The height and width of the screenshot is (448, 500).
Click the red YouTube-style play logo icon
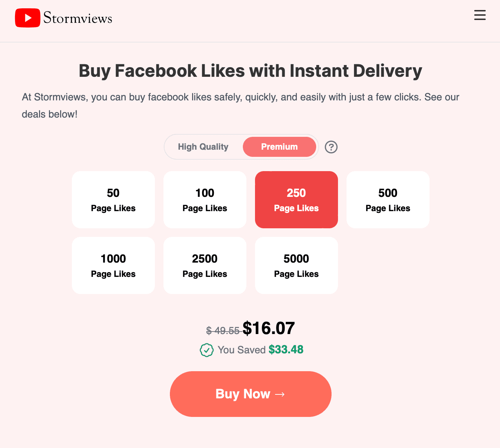[28, 18]
